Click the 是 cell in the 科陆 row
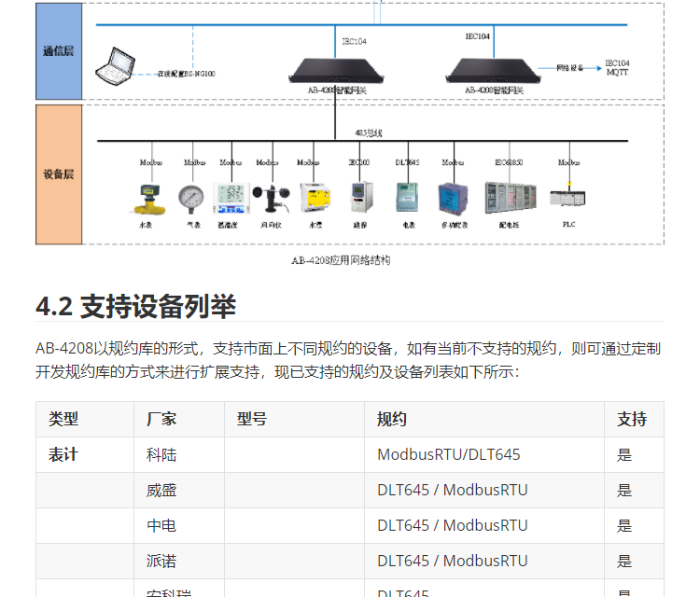 (634, 454)
